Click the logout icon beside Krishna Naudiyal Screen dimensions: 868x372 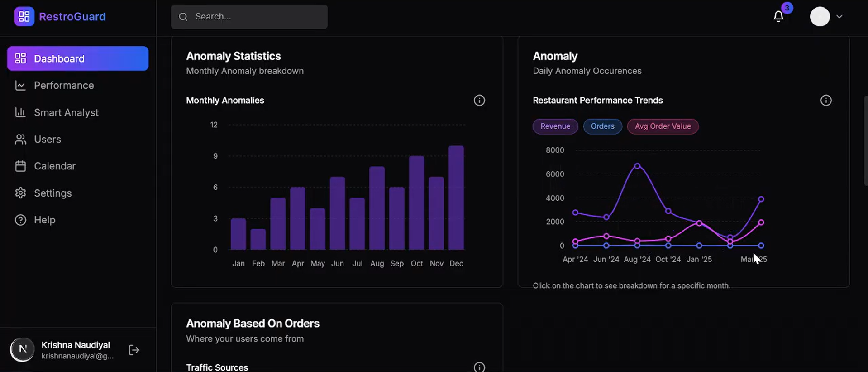pos(134,350)
